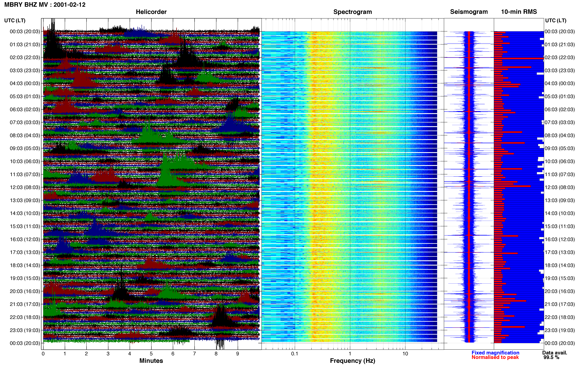588x368 pixels.
Task: Click left time label '18:03 (14:03)'
Action: coord(25,265)
